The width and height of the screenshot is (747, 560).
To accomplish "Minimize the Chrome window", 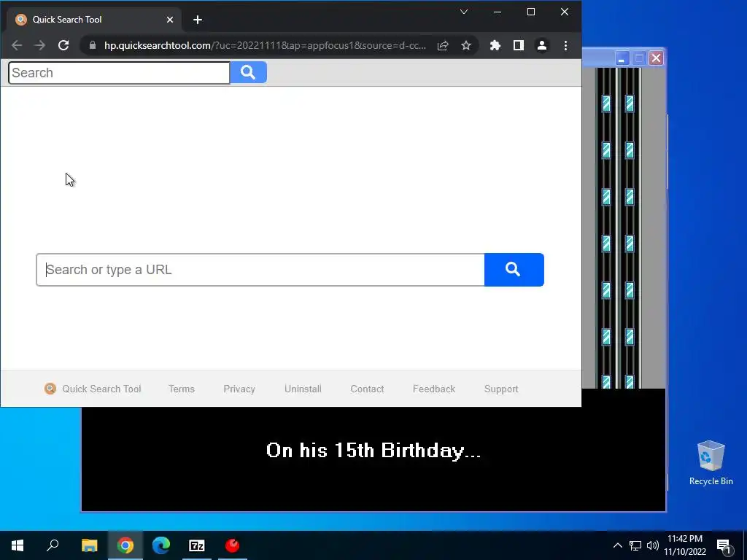I will [498, 12].
